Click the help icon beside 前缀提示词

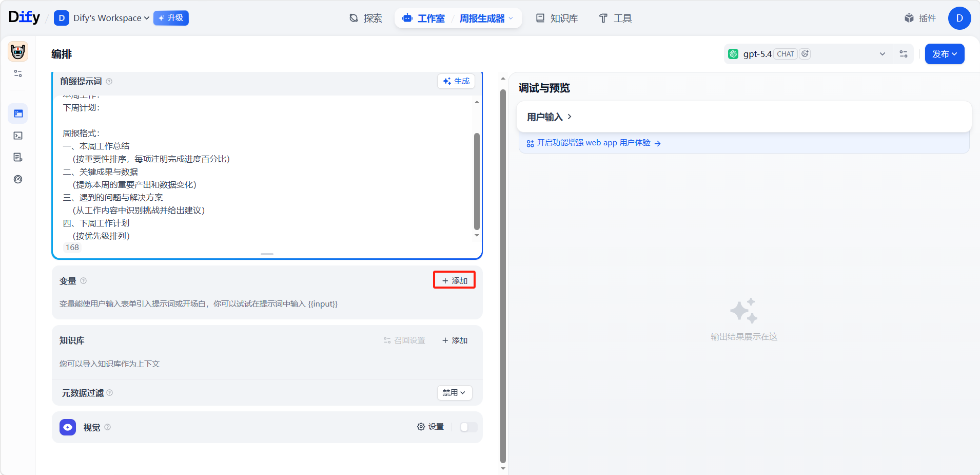109,81
